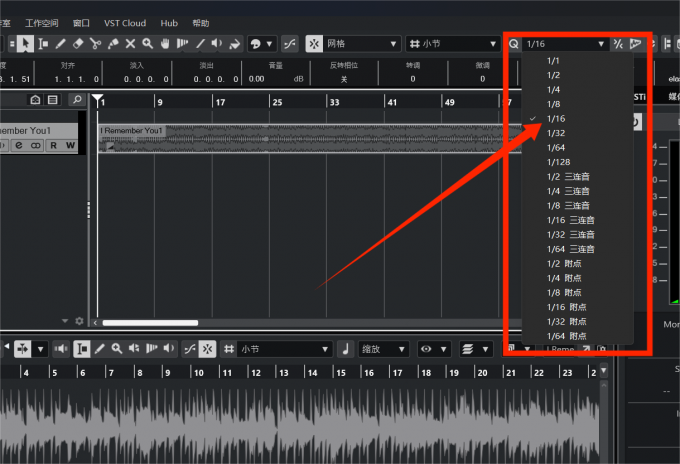The image size is (680, 464).
Task: Choose the 1/128 quantize value
Action: pos(577,162)
